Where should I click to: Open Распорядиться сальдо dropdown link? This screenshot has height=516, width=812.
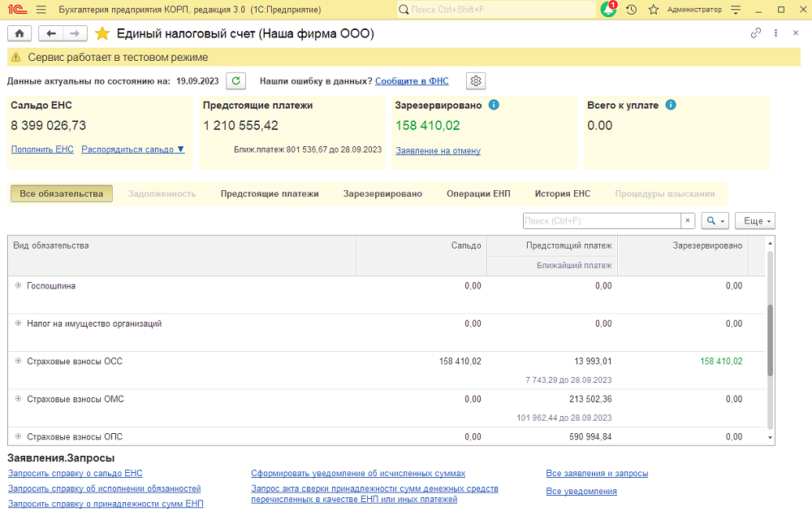pyautogui.click(x=133, y=150)
